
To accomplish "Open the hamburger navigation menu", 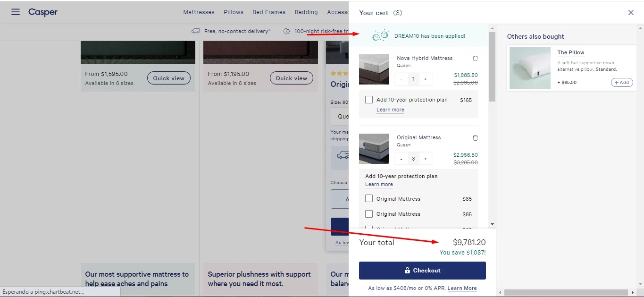I will click(16, 12).
